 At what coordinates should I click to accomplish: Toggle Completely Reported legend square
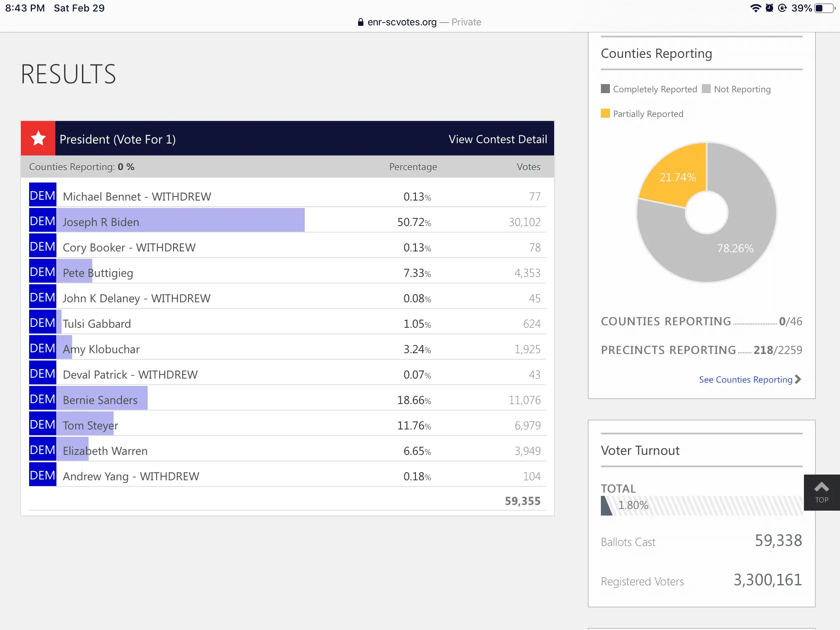tap(605, 89)
